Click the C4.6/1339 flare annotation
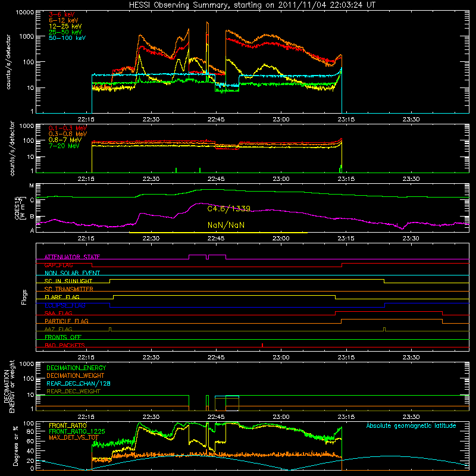Image resolution: width=476 pixels, height=476 pixels. tap(229, 209)
